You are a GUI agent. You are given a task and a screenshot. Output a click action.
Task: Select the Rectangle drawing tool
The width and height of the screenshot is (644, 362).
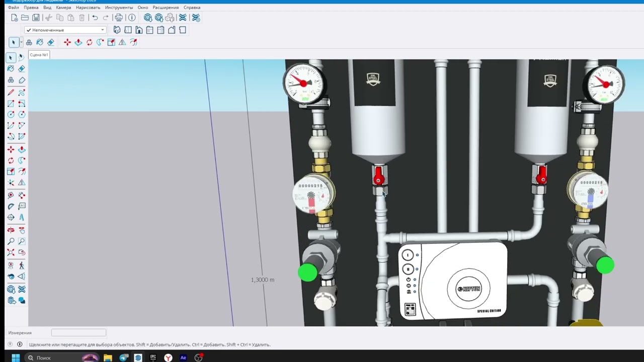click(11, 104)
